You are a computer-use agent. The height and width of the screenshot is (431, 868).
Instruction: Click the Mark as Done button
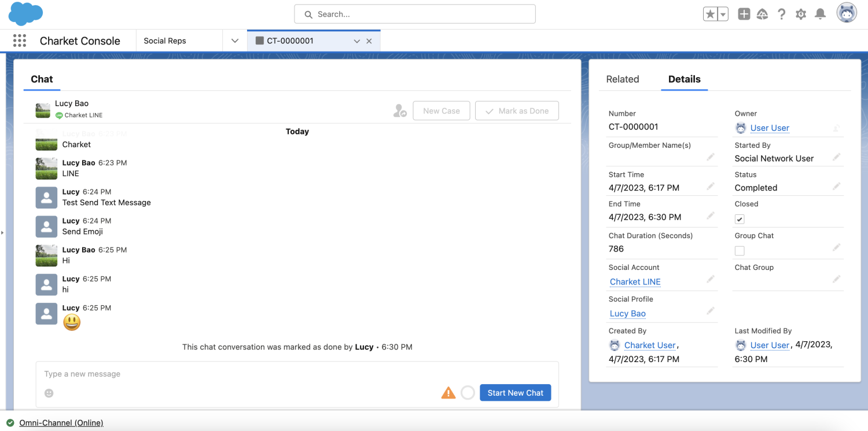click(x=517, y=111)
